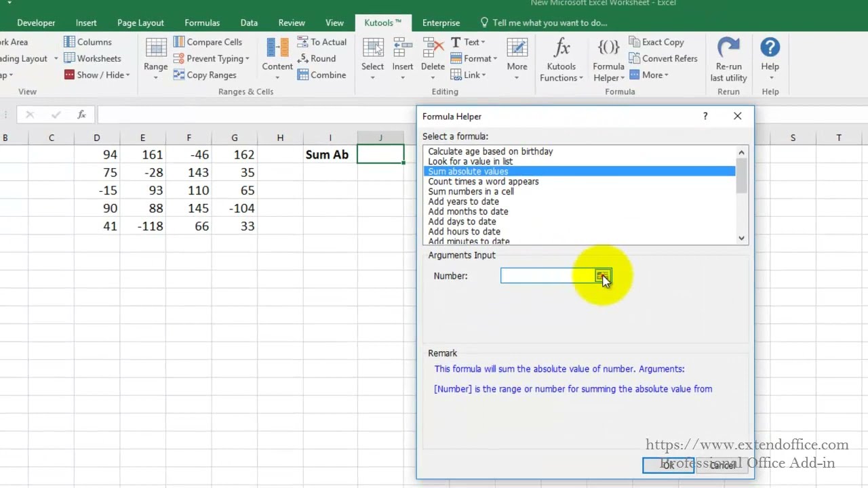Select 'Add years to date' formula

(x=463, y=201)
